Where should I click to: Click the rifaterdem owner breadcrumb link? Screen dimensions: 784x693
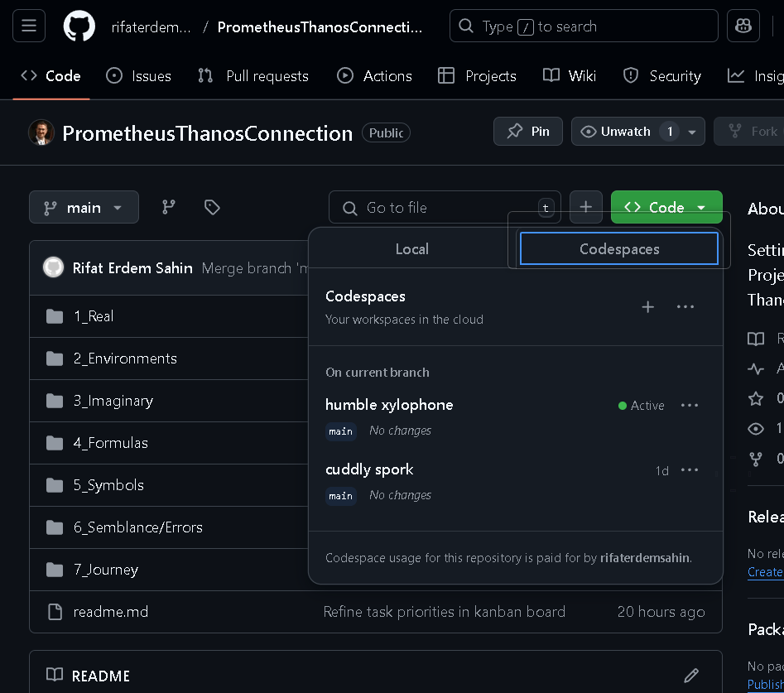(151, 27)
